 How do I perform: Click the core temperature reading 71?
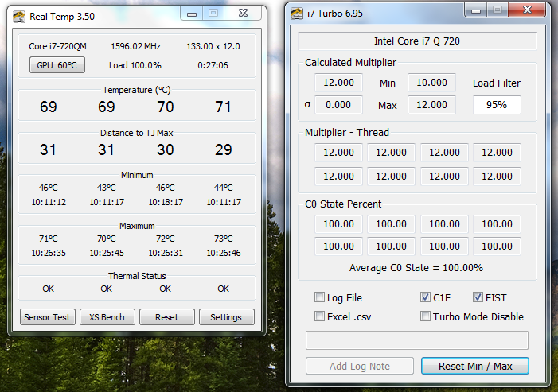[x=223, y=107]
